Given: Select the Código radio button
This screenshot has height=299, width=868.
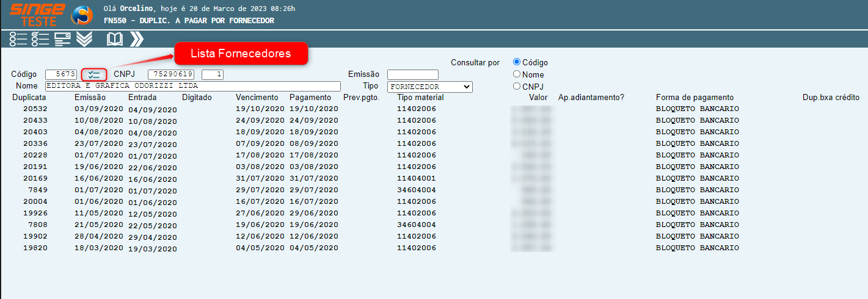Looking at the screenshot, I should [x=517, y=62].
